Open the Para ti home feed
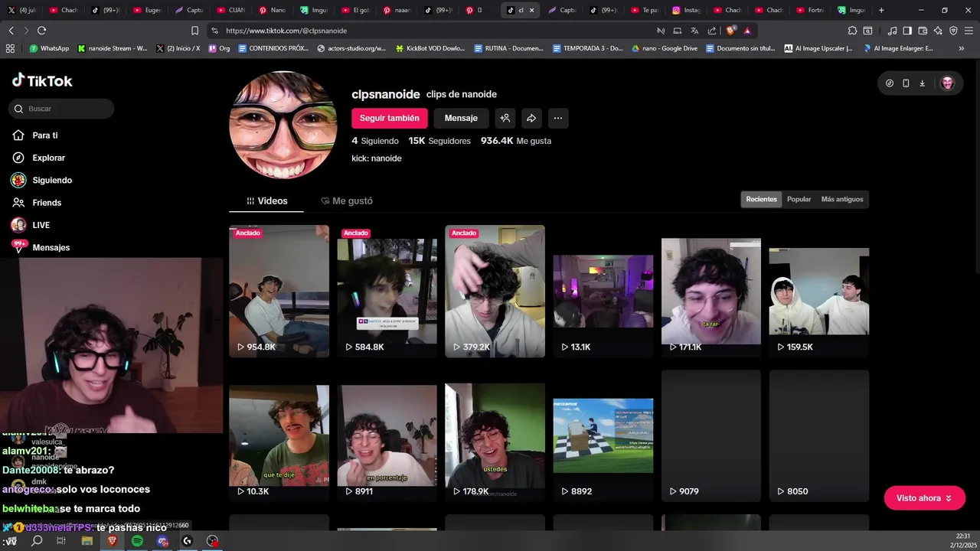Screen dimensions: 980x551 pos(35,135)
